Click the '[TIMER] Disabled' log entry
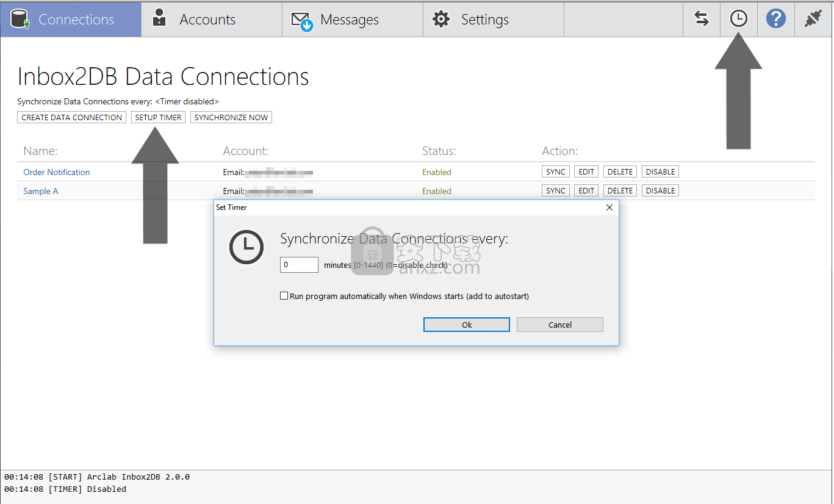 (x=65, y=489)
